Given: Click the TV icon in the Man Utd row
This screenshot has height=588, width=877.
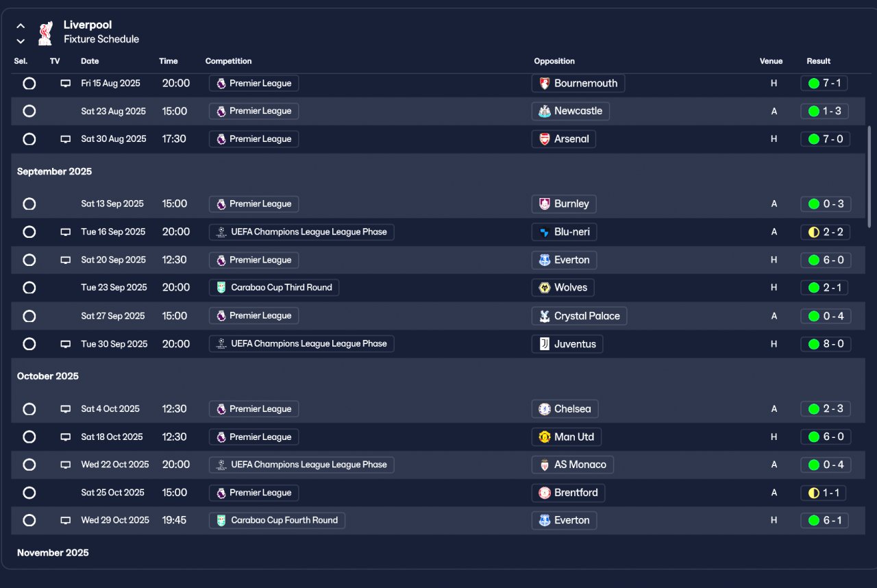Looking at the screenshot, I should (x=66, y=437).
